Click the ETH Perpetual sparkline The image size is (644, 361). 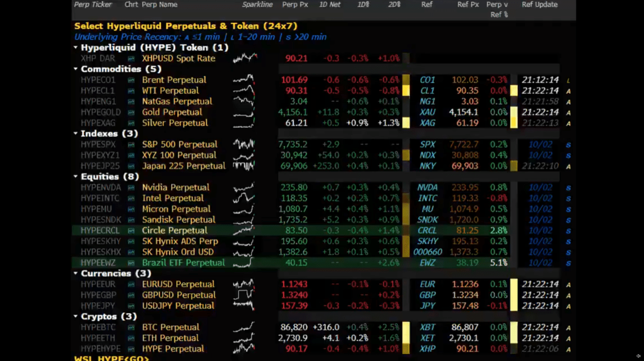point(244,338)
